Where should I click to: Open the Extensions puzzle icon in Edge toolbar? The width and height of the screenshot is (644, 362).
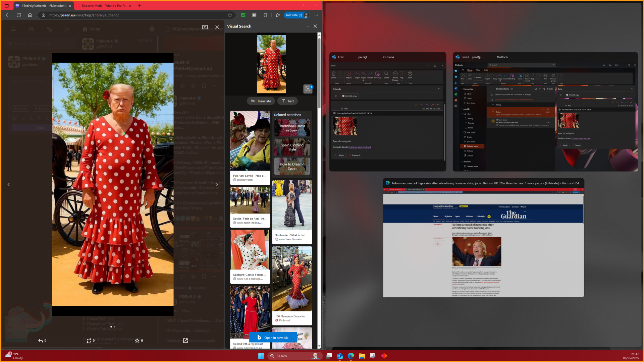pos(266,15)
